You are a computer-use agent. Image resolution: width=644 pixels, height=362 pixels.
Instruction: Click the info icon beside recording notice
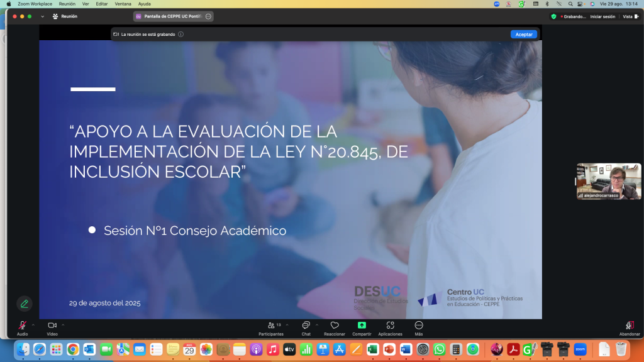pyautogui.click(x=180, y=35)
